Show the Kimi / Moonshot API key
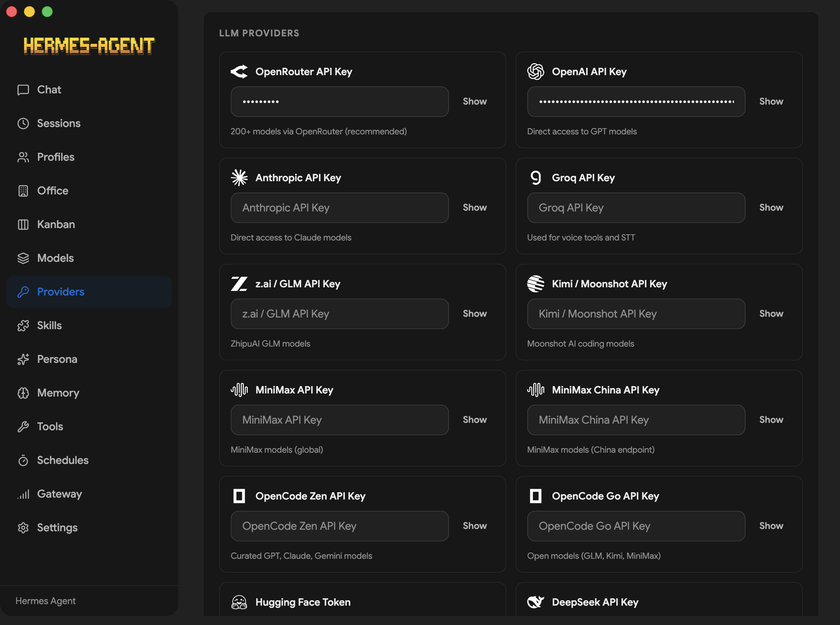Screen dimensions: 840x625 [x=771, y=314]
